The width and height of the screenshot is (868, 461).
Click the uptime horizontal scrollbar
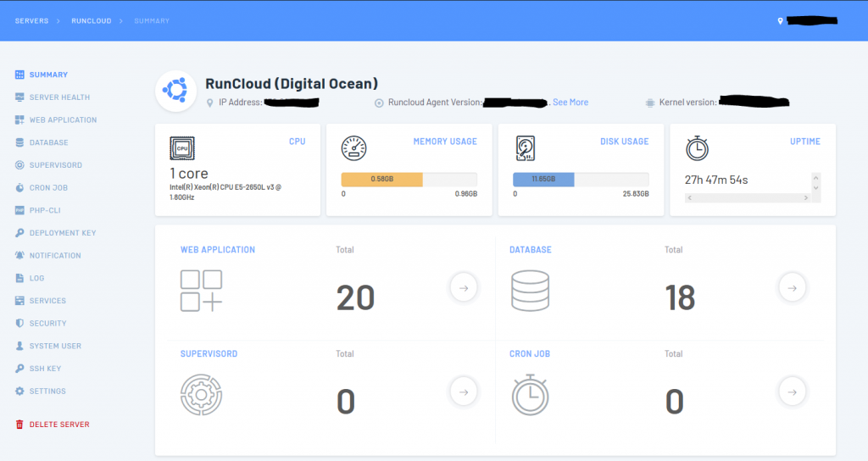(x=746, y=197)
